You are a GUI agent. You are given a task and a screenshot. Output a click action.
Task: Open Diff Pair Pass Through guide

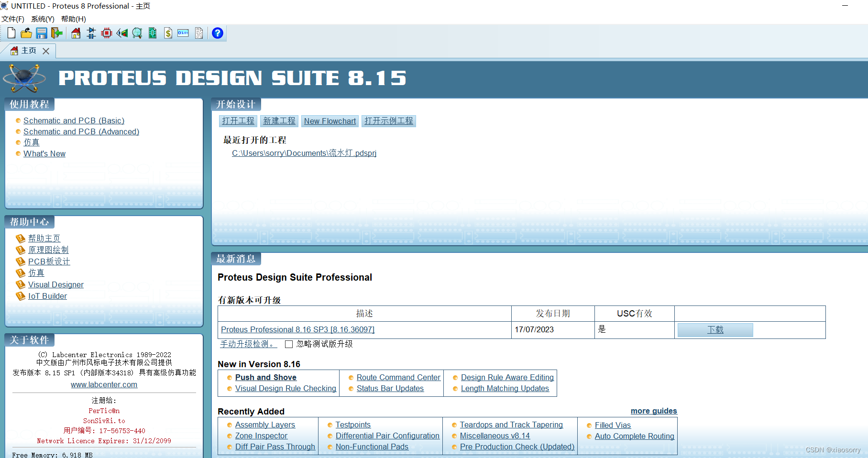tap(275, 447)
